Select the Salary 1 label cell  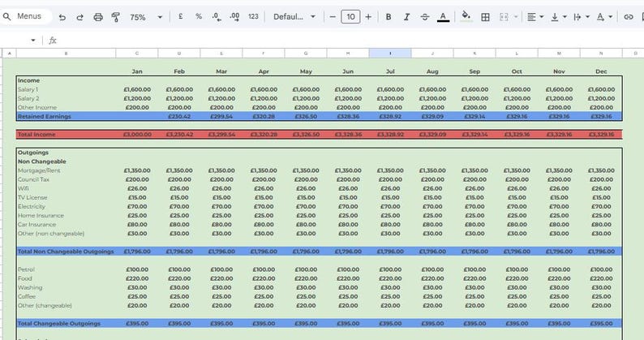coord(67,89)
